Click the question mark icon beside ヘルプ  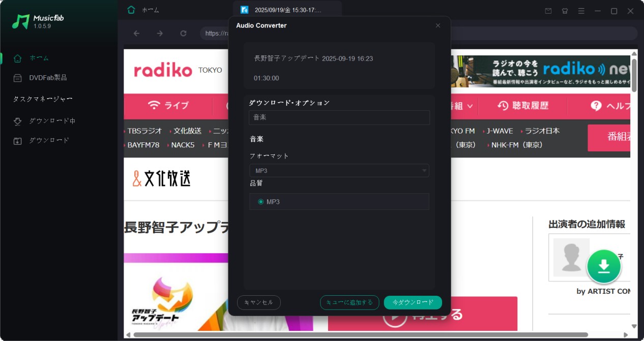click(x=596, y=106)
